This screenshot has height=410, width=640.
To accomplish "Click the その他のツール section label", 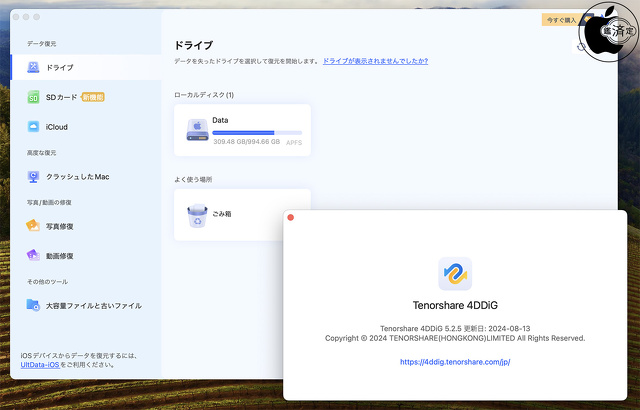I will coord(47,282).
